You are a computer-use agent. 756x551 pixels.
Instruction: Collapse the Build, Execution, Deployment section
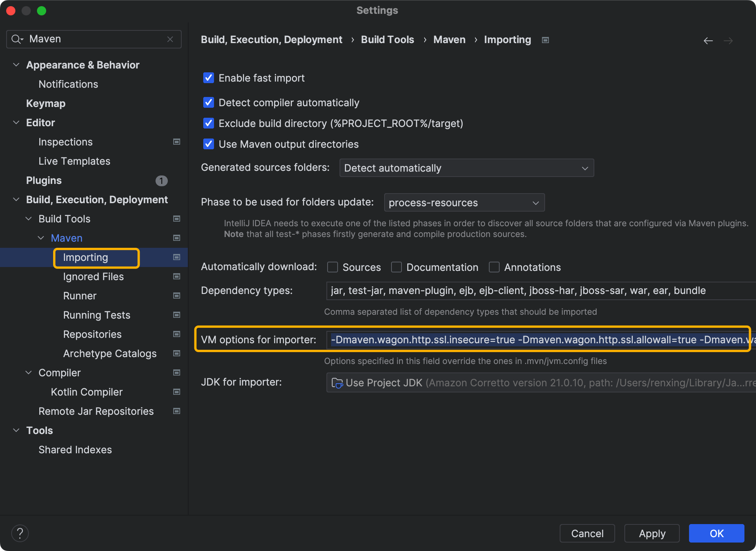pyautogui.click(x=16, y=200)
